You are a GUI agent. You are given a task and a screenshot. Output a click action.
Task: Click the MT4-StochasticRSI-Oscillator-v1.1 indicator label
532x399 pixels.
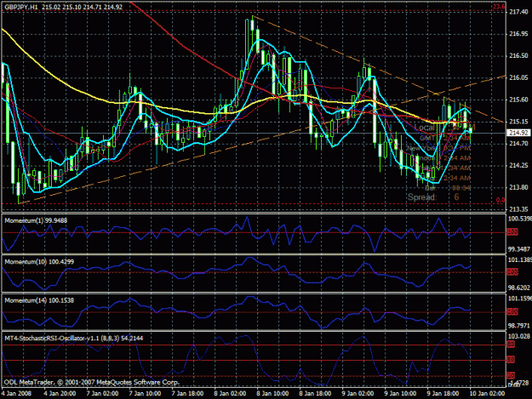pos(73,339)
